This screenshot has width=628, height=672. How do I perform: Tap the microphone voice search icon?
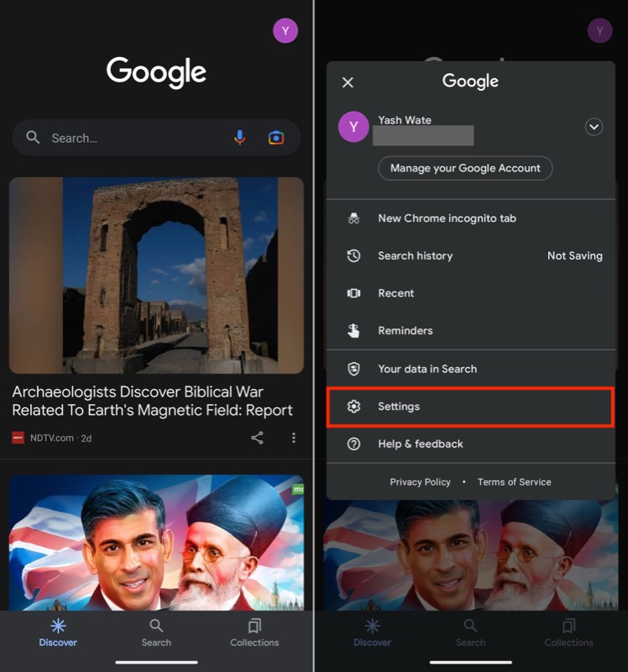pyautogui.click(x=240, y=138)
